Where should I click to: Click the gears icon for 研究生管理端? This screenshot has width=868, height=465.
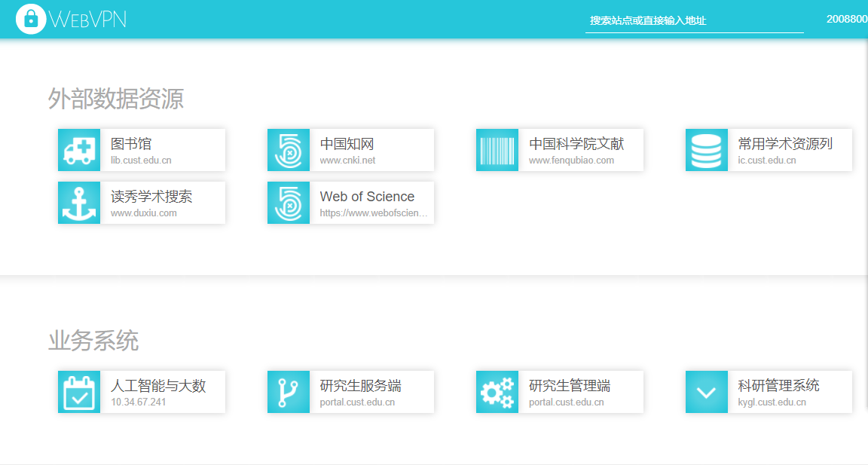tap(497, 392)
